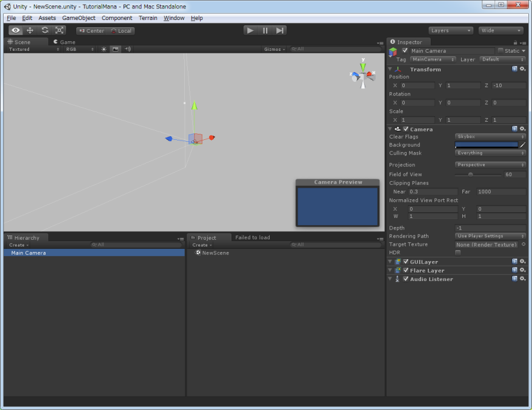Image resolution: width=532 pixels, height=410 pixels.
Task: Toggle the Main Camera active checkbox
Action: pos(405,50)
